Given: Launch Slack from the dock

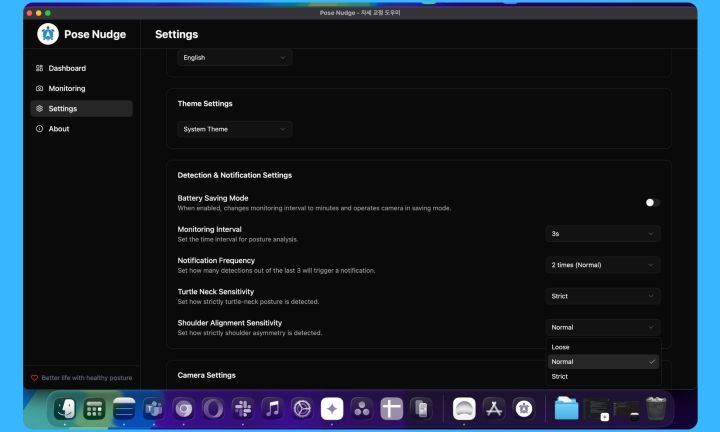Looking at the screenshot, I should tap(242, 408).
